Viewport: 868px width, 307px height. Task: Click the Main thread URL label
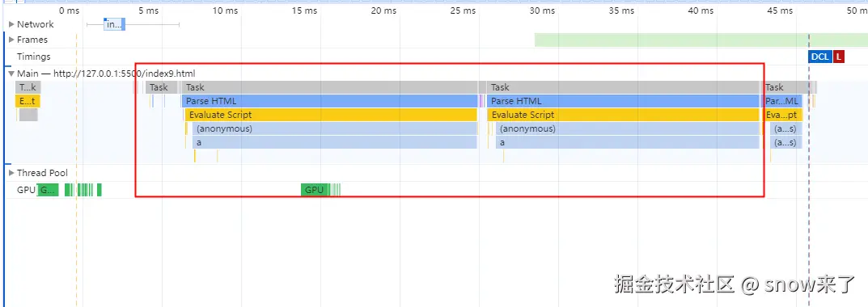pos(106,74)
